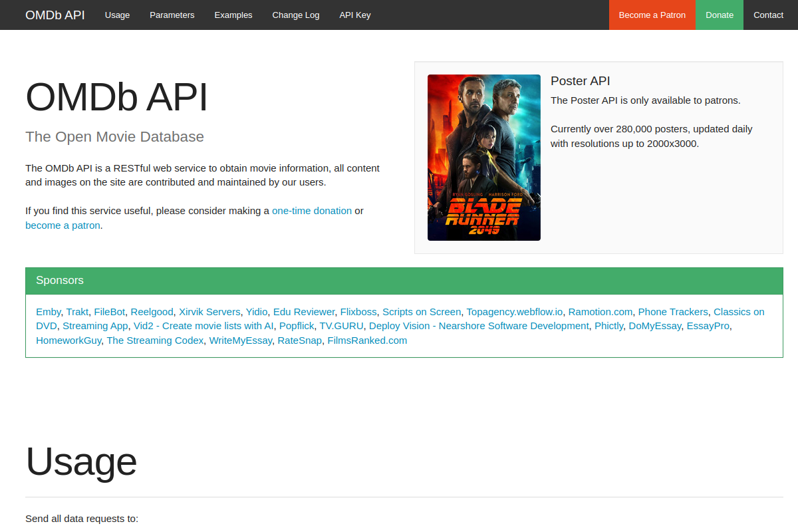The height and width of the screenshot is (532, 798).
Task: Click the green Donate button
Action: pyautogui.click(x=720, y=15)
